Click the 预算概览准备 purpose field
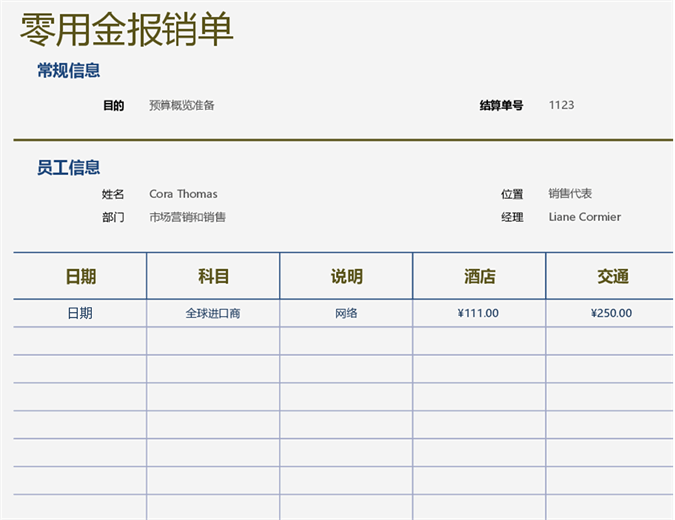Image resolution: width=675 pixels, height=520 pixels. tap(182, 105)
